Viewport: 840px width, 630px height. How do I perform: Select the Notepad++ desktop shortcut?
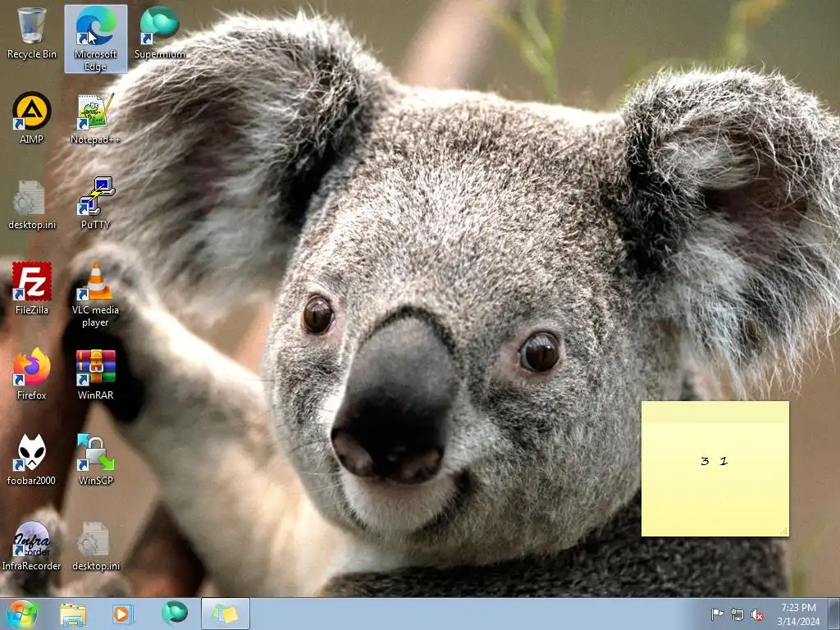(95, 118)
